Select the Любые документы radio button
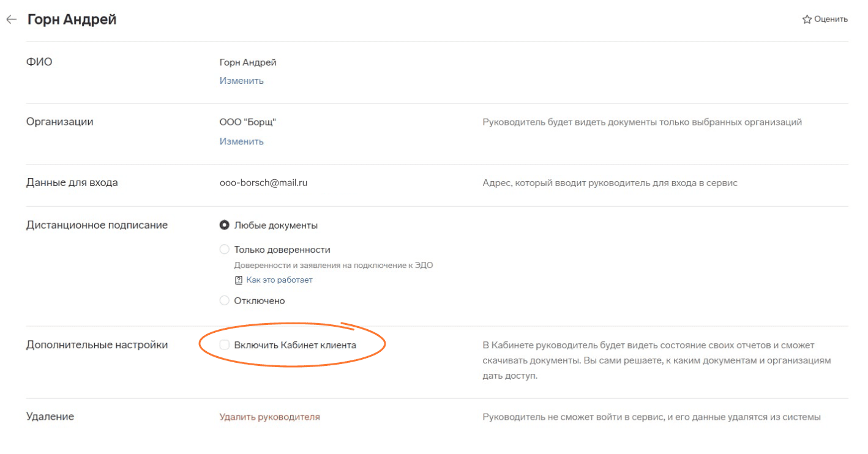 pos(225,225)
